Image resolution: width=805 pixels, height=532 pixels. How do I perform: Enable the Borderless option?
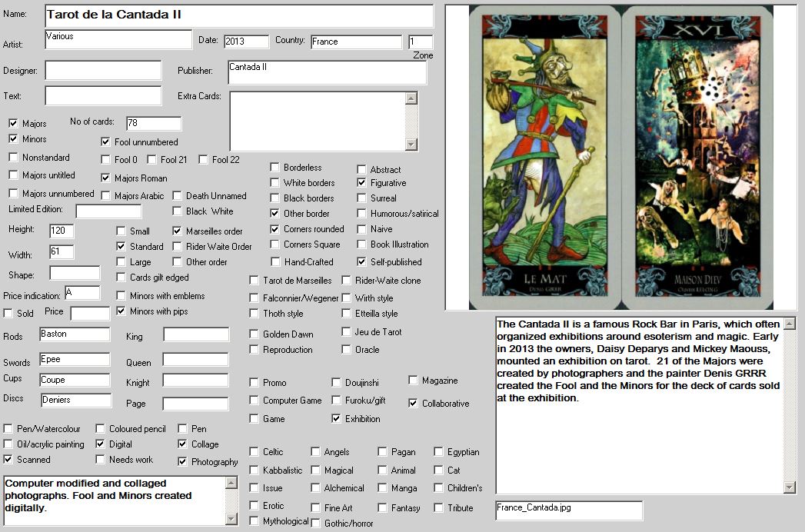(x=275, y=168)
